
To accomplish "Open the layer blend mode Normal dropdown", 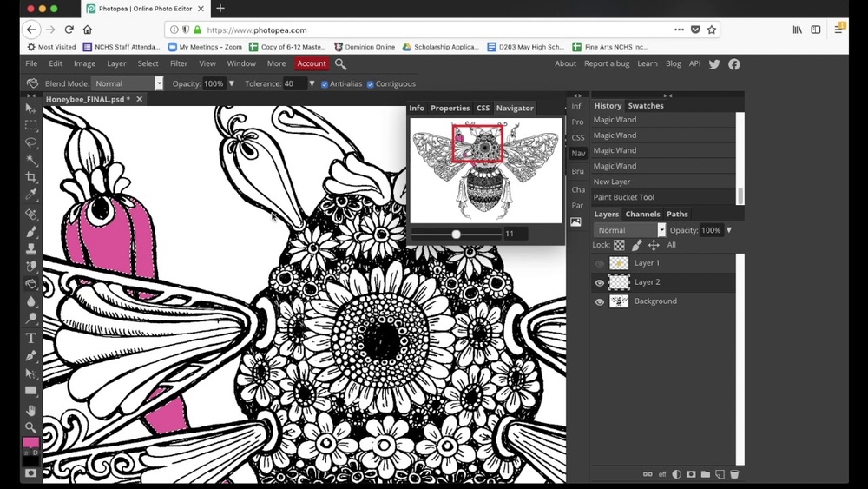I will coord(629,230).
